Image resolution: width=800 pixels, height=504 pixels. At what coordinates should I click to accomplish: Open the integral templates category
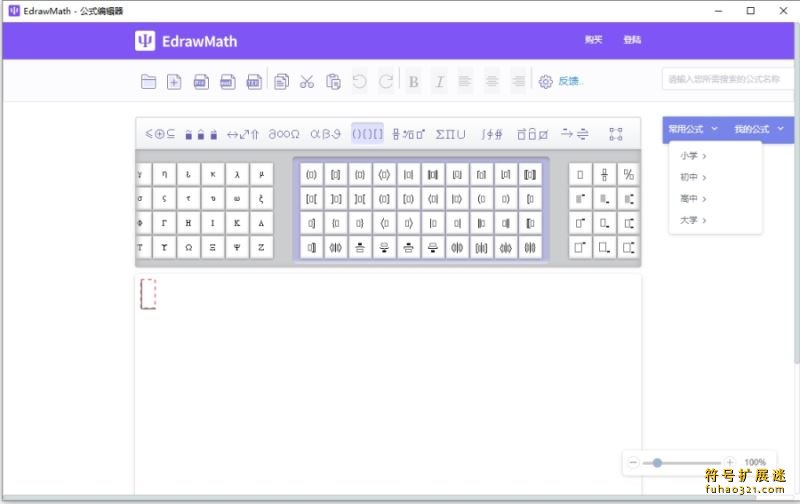pyautogui.click(x=492, y=134)
